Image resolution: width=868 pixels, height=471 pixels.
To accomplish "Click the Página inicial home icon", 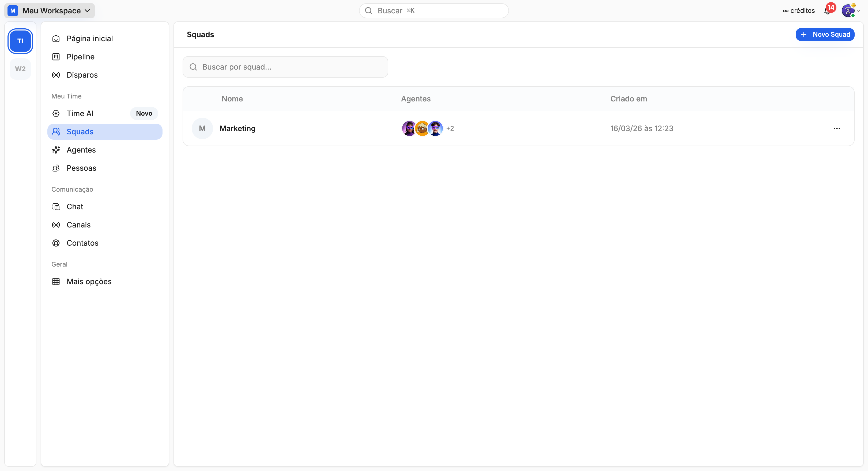I will click(56, 39).
